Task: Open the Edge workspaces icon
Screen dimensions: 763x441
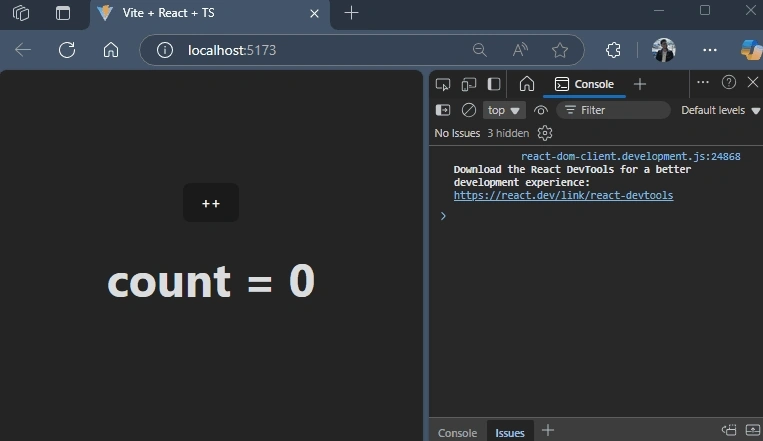Action: pos(21,13)
